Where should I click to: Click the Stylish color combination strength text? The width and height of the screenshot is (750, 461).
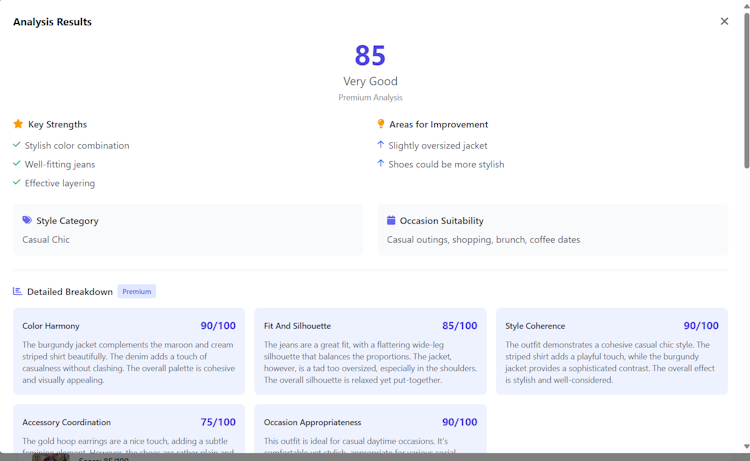(x=77, y=145)
